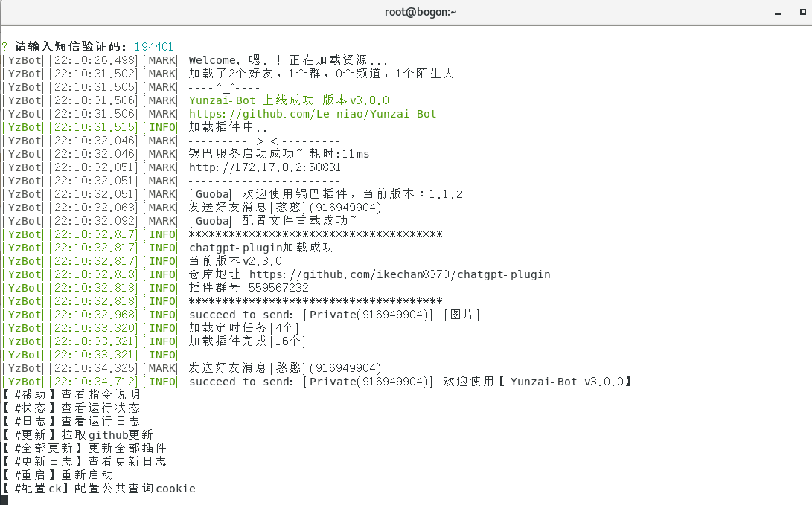Click the #全部更新 更新全部插件 line
The width and height of the screenshot is (812, 505).
click(x=84, y=448)
